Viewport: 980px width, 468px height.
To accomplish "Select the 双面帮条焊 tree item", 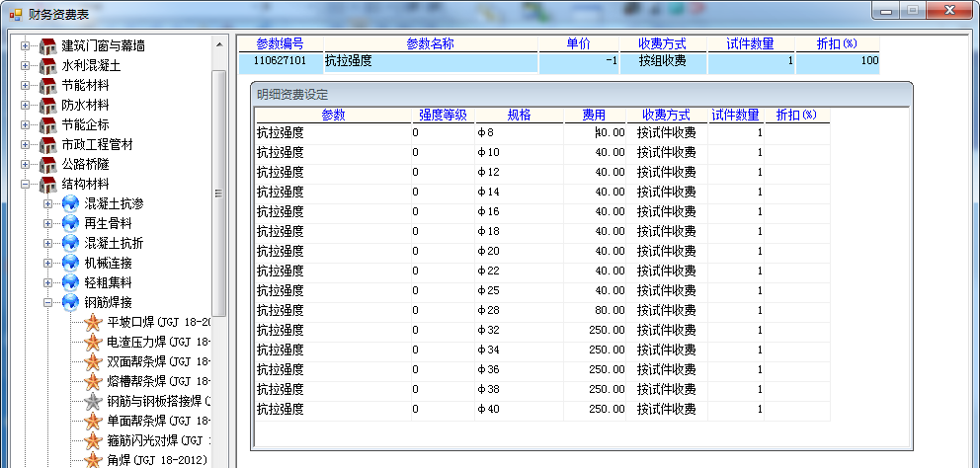I will pyautogui.click(x=158, y=361).
